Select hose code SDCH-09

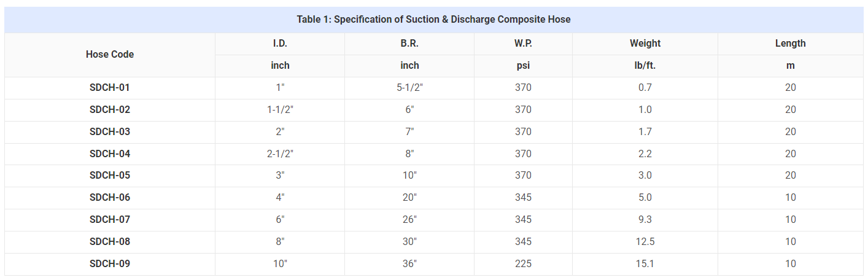point(110,264)
